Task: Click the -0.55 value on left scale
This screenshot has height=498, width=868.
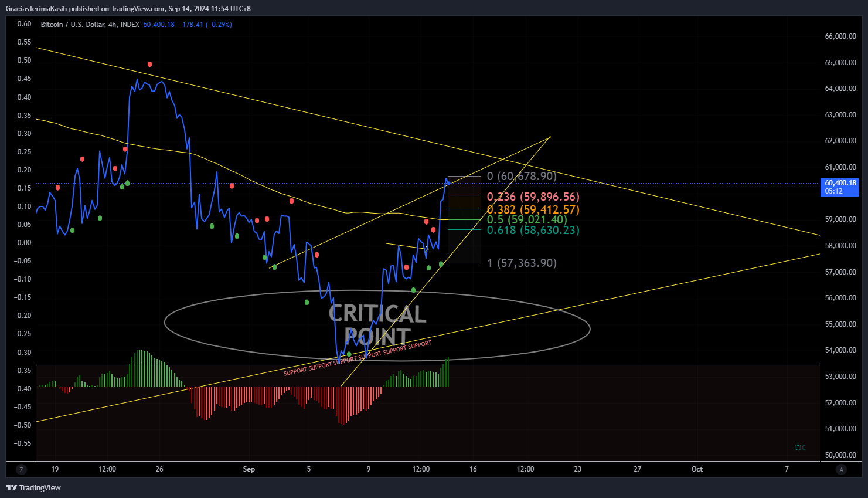Action: coord(23,443)
